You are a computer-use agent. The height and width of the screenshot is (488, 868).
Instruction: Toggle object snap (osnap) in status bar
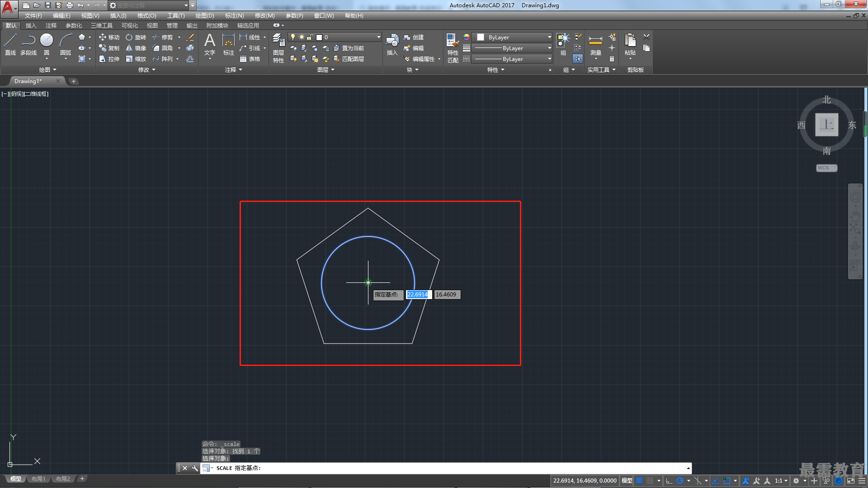tap(726, 481)
